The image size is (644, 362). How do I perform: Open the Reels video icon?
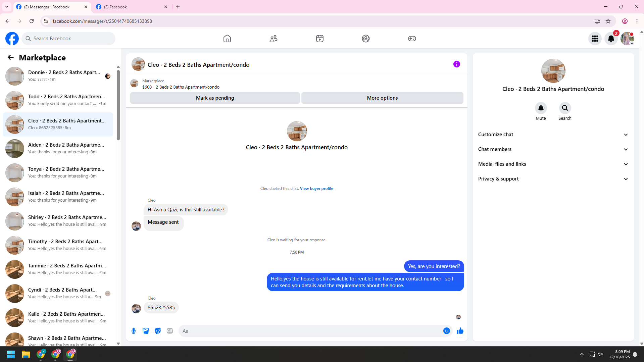click(320, 39)
